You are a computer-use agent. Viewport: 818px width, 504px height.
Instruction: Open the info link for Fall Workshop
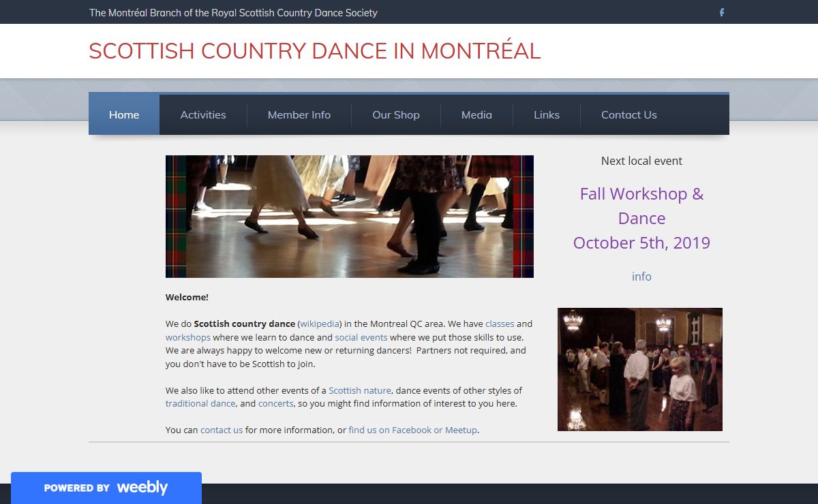point(641,277)
